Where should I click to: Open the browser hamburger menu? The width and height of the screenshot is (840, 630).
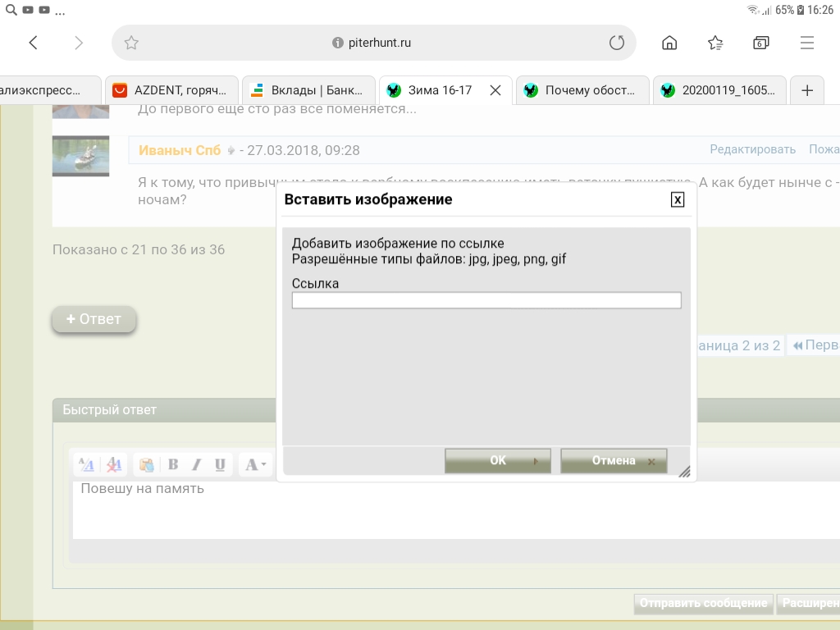pyautogui.click(x=807, y=43)
